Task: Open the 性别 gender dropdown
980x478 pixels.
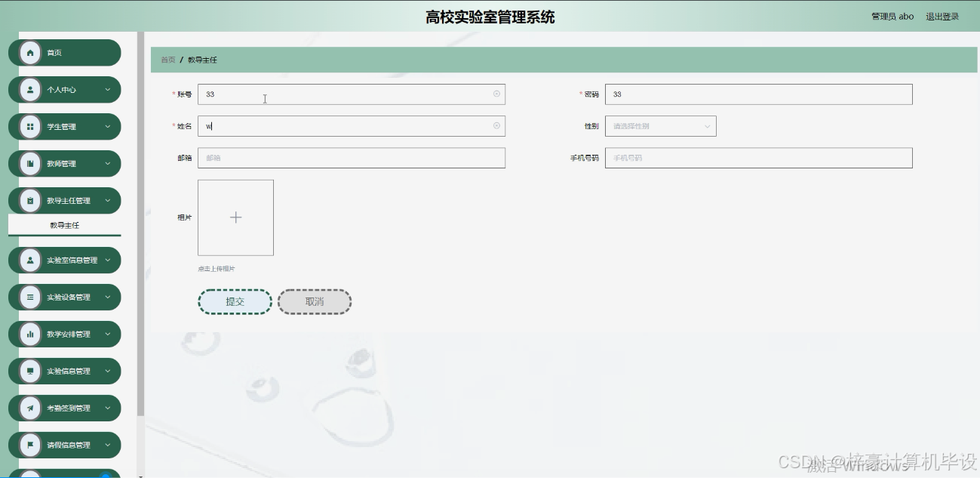Action: 660,126
